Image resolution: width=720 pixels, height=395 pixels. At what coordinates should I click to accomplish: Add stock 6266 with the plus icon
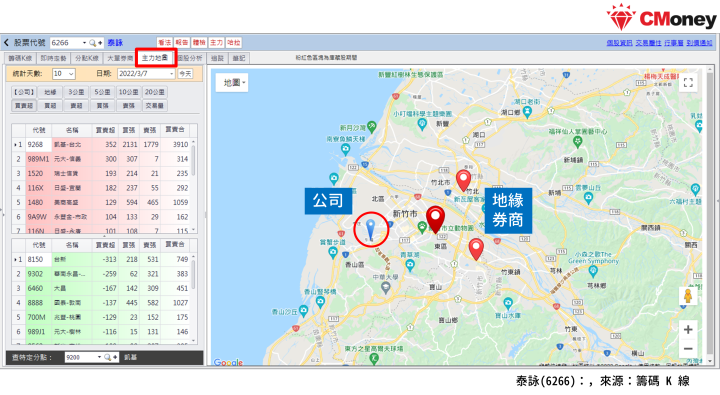100,43
